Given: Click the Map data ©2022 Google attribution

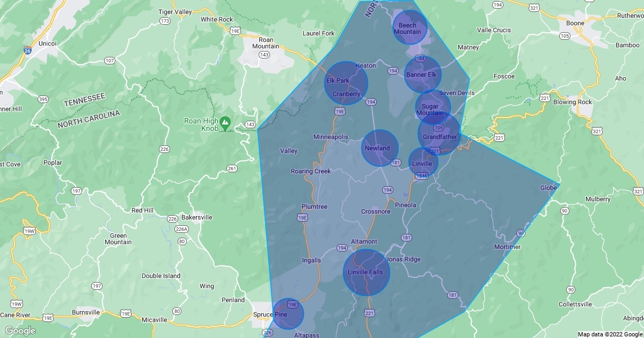Looking at the screenshot, I should pos(609,334).
